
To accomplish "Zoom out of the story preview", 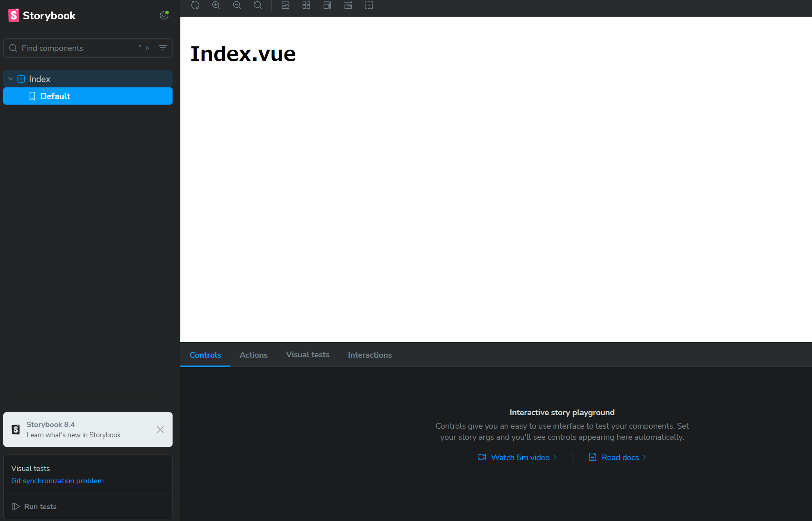I will tap(237, 5).
